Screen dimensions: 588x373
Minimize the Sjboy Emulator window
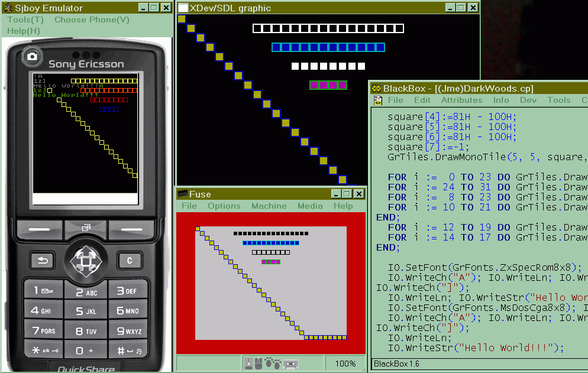click(x=143, y=8)
